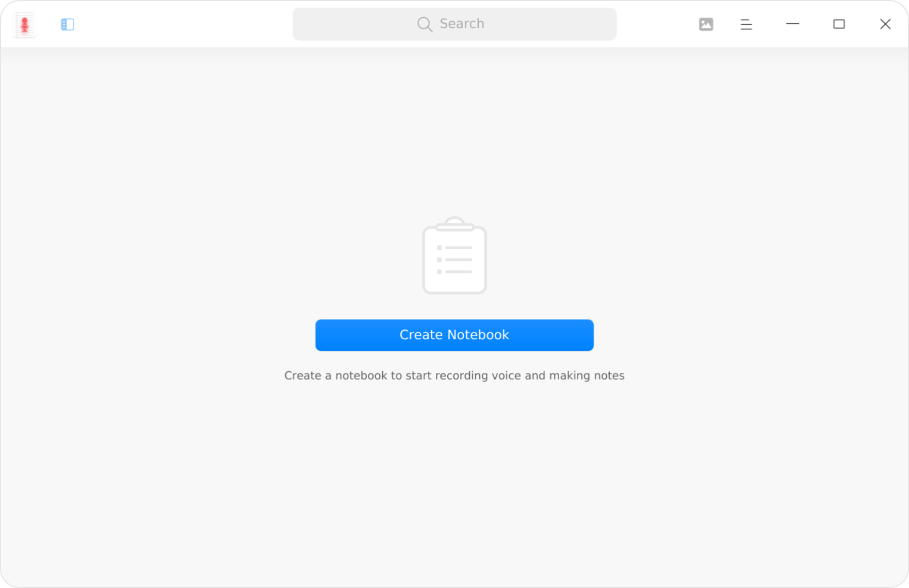
Task: Focus the Search input field
Action: click(455, 24)
